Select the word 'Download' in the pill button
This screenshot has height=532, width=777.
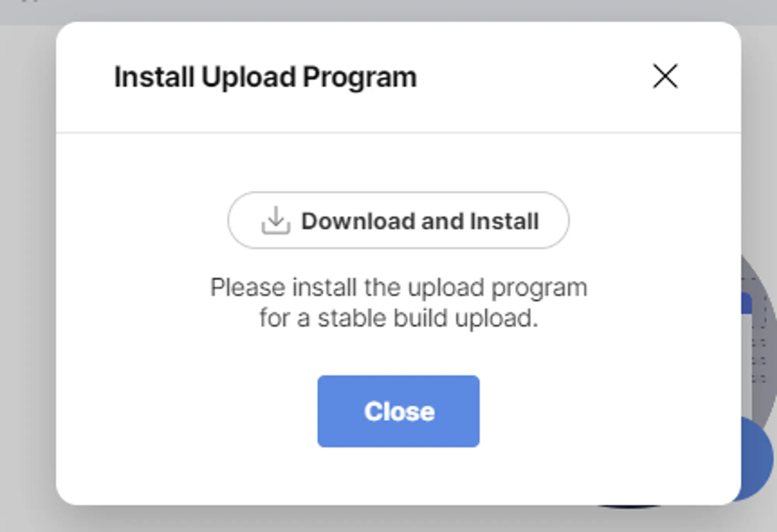pyautogui.click(x=358, y=221)
